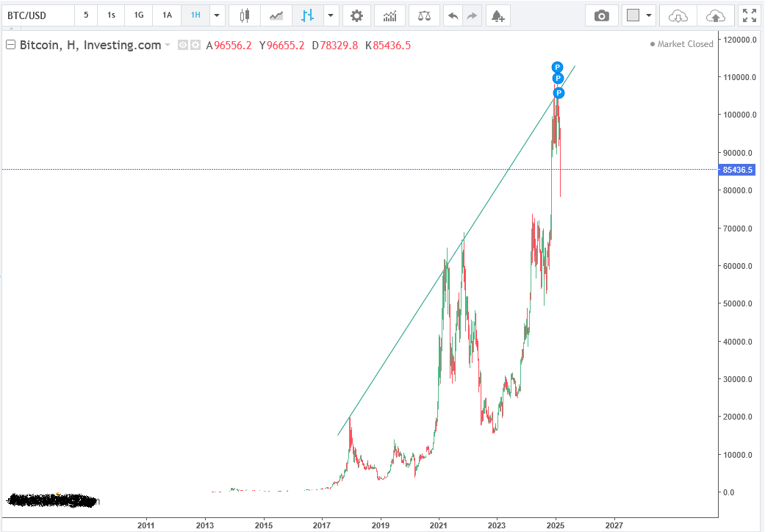Click the compare symbols scales icon
This screenshot has height=532, width=765.
(424, 15)
